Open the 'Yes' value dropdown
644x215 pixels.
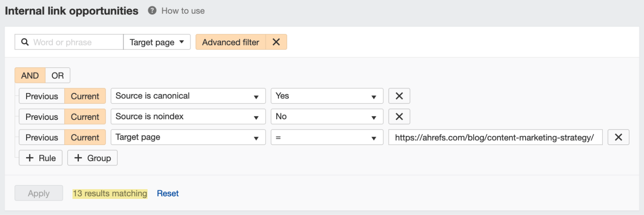pyautogui.click(x=327, y=96)
